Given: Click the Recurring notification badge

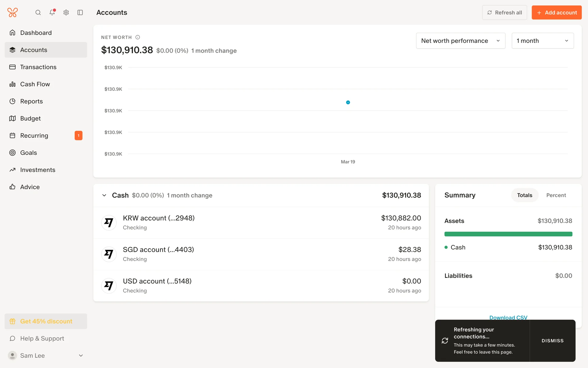Looking at the screenshot, I should pos(78,136).
